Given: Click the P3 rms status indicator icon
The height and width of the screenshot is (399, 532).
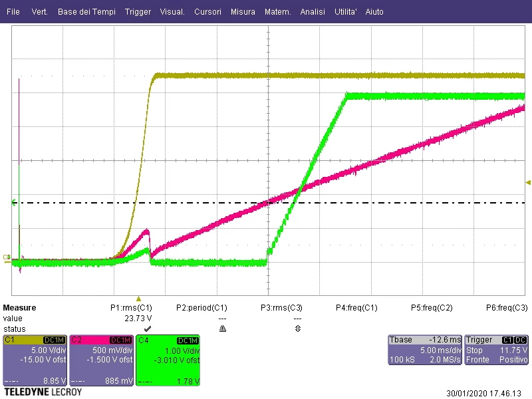Looking at the screenshot, I should coord(297,329).
